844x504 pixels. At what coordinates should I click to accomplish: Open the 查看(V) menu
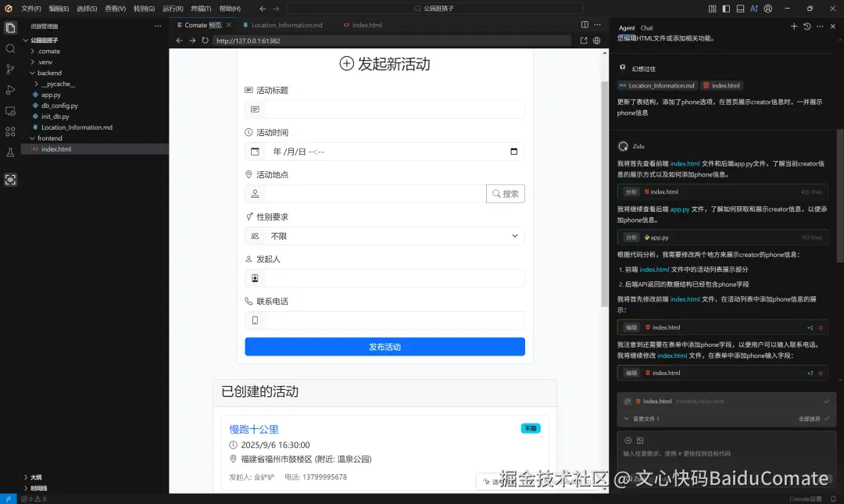point(115,9)
